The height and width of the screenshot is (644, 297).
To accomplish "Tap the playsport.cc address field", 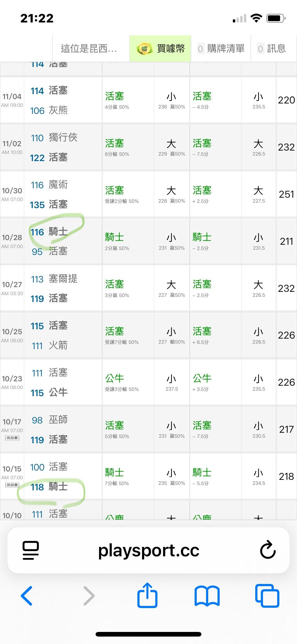I will 148,550.
